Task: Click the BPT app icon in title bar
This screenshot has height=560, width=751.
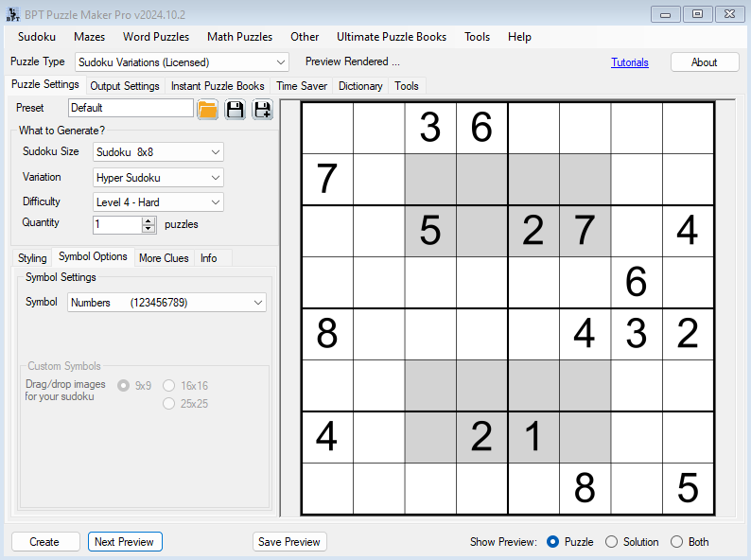Action: [13, 14]
